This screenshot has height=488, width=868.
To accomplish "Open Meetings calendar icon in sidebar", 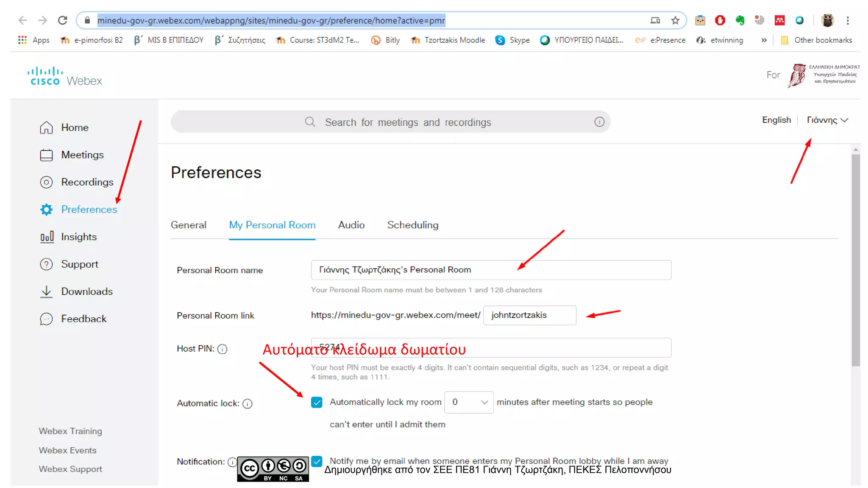I will pos(46,155).
